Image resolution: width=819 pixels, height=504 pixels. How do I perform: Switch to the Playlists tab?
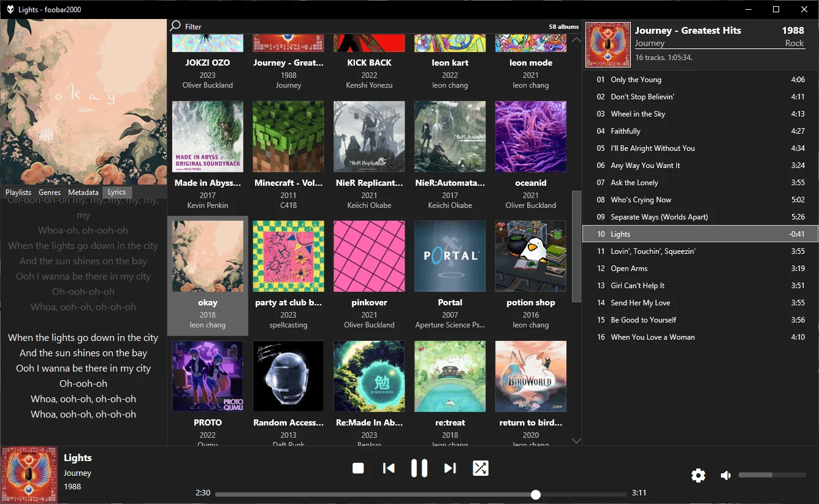pyautogui.click(x=18, y=192)
